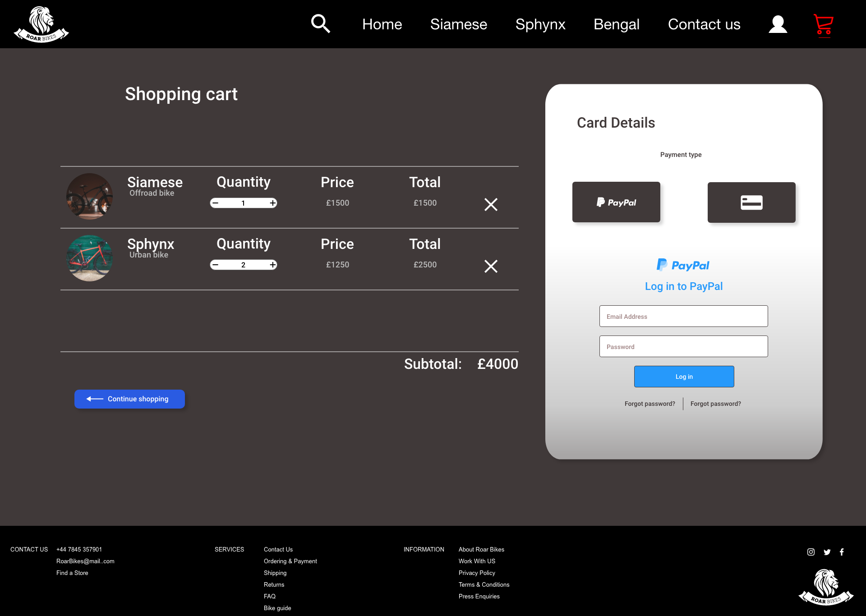
Task: Click the Roar Bikes header logo
Action: [x=41, y=24]
